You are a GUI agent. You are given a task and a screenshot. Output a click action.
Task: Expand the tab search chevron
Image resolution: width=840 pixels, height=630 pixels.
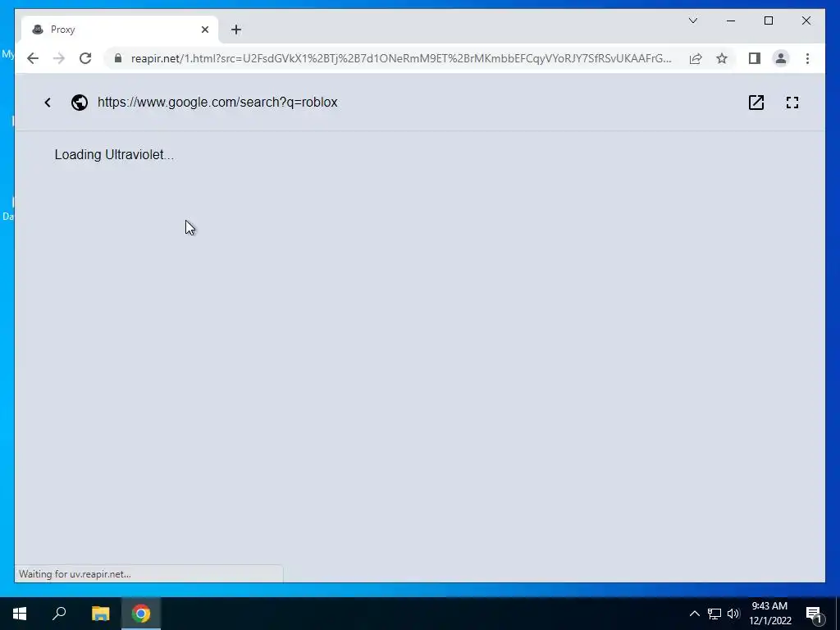[692, 21]
